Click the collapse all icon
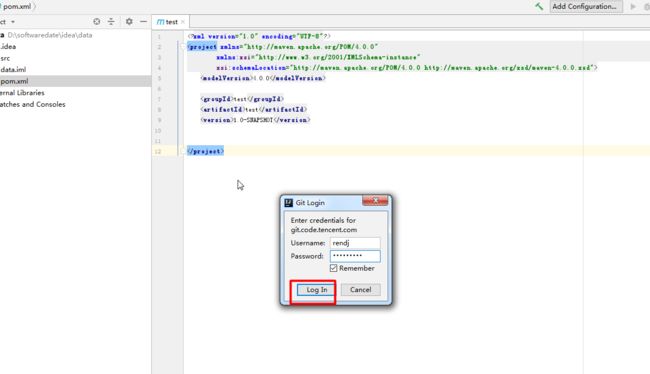The height and width of the screenshot is (374, 650). tap(111, 22)
